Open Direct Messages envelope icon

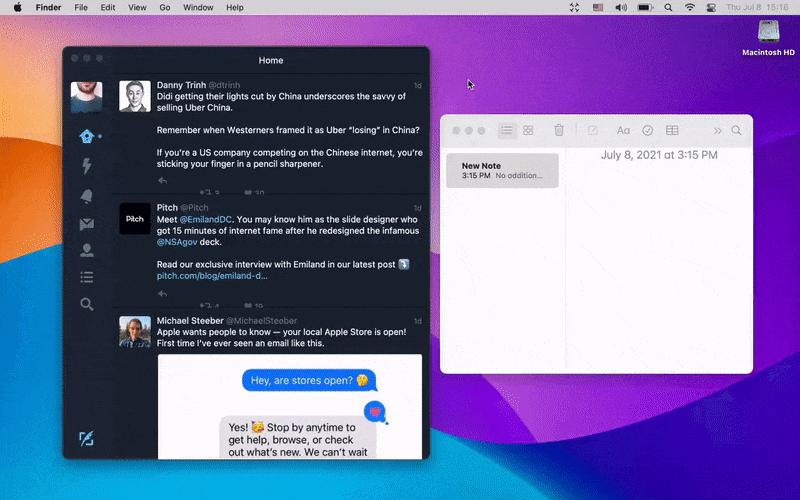click(x=87, y=224)
